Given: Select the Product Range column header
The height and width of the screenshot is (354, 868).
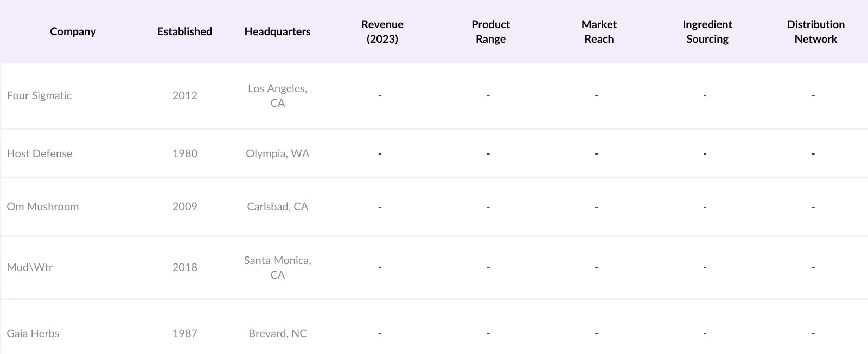Looking at the screenshot, I should [x=490, y=31].
